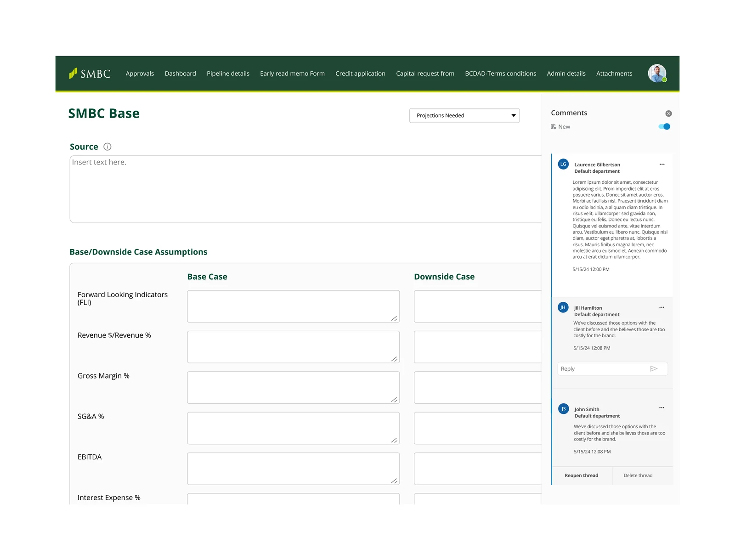Open the Approvals tab
The height and width of the screenshot is (560, 735).
coord(140,74)
